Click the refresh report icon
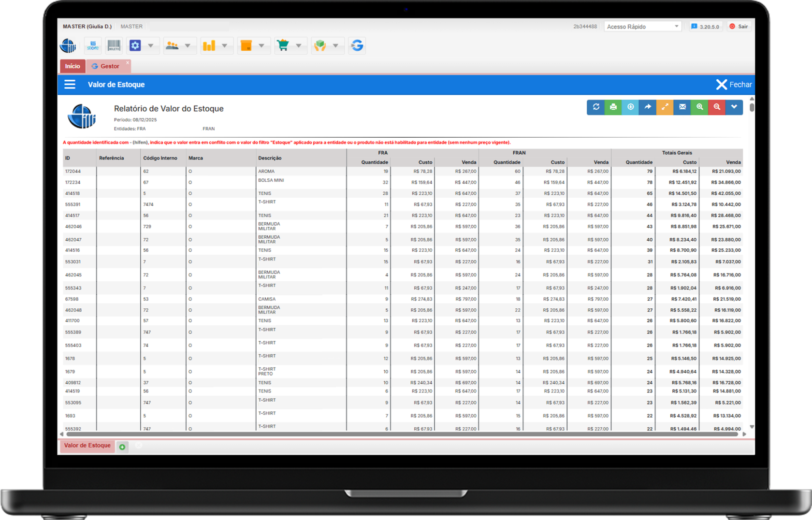The image size is (812, 520). [596, 107]
